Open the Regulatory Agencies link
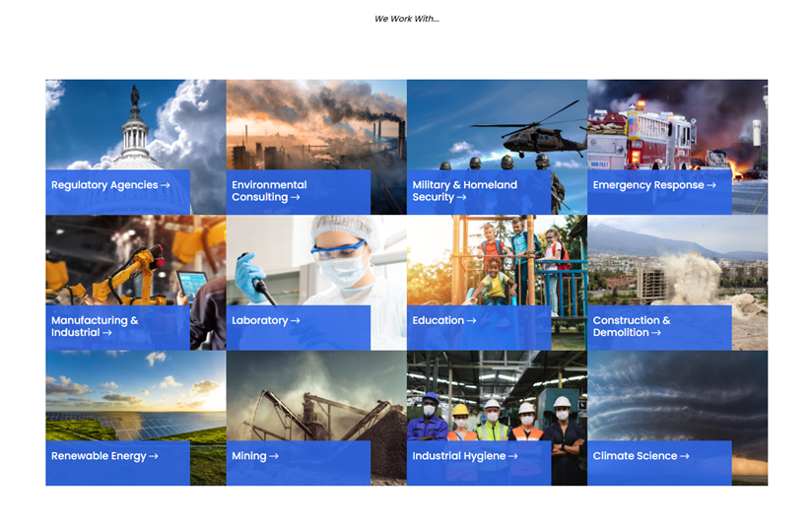The image size is (812, 529). (x=110, y=185)
